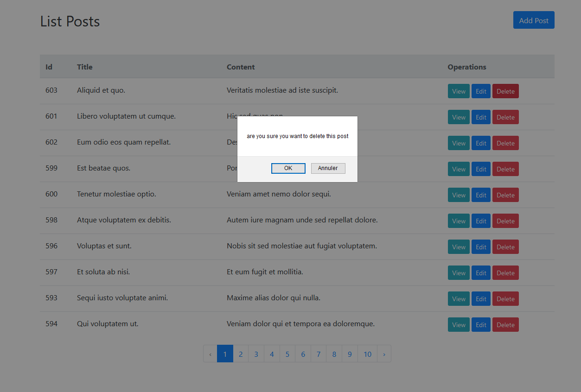Screen dimensions: 581x392
Task: Delete post 602
Action: [505, 143]
